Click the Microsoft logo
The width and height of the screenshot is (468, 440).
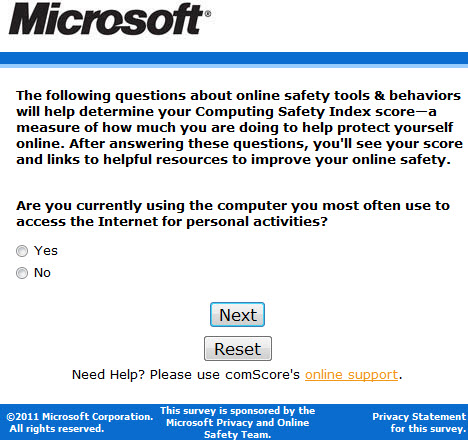pos(109,19)
